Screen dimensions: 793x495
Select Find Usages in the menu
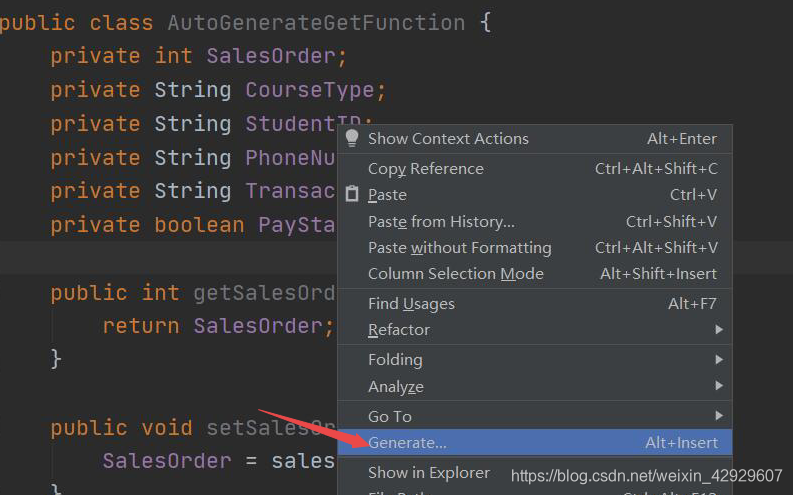click(535, 303)
